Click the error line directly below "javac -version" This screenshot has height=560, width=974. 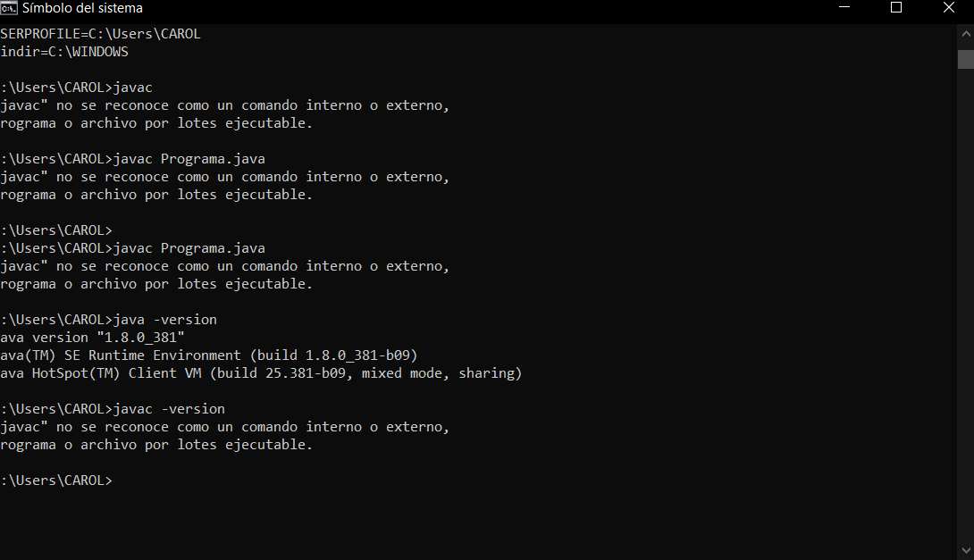(225, 427)
